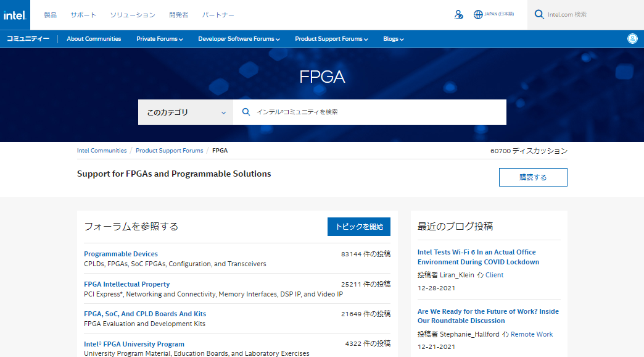Image resolution: width=644 pixels, height=357 pixels.
Task: Open the account sign-in icon in header
Action: [459, 15]
